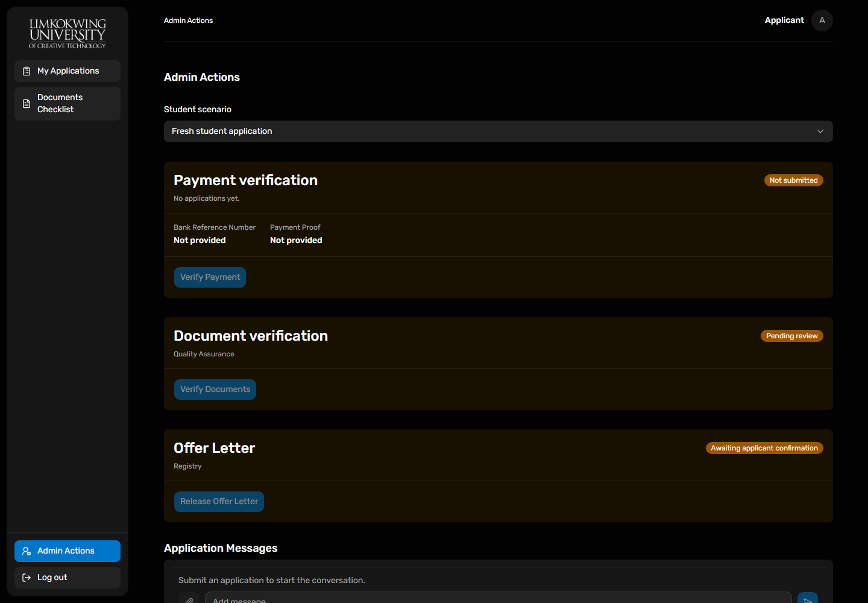This screenshot has height=603, width=868.
Task: Click Awaiting applicant confirmation badge
Action: tap(764, 448)
